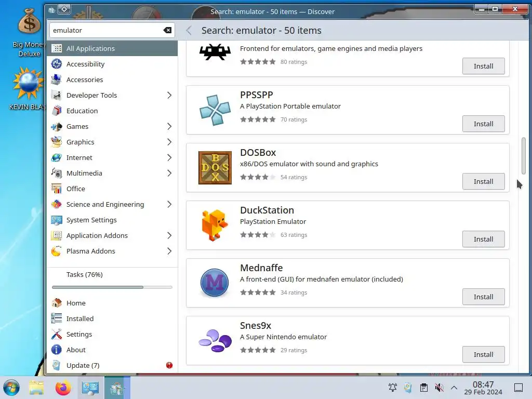
Task: Open the Education category
Action: point(112,111)
